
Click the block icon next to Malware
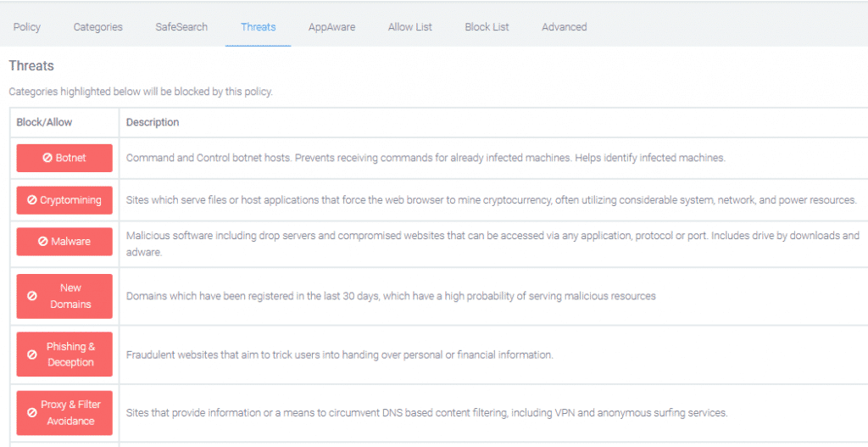point(42,242)
